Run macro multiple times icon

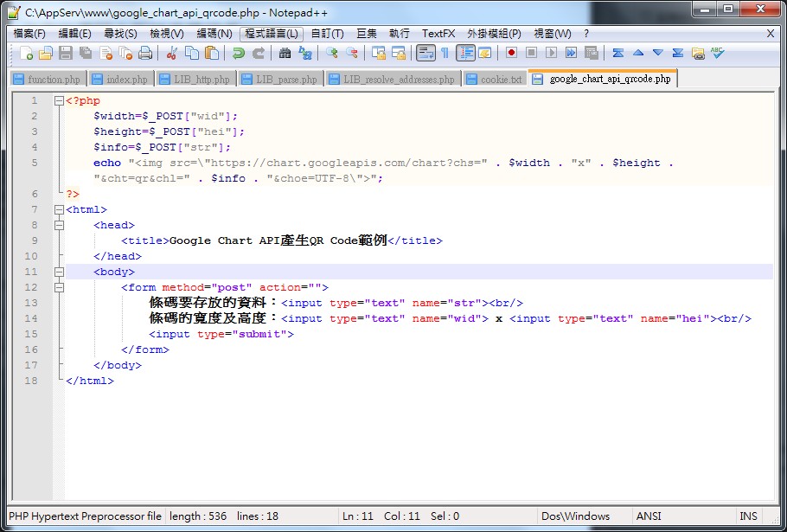(x=571, y=53)
